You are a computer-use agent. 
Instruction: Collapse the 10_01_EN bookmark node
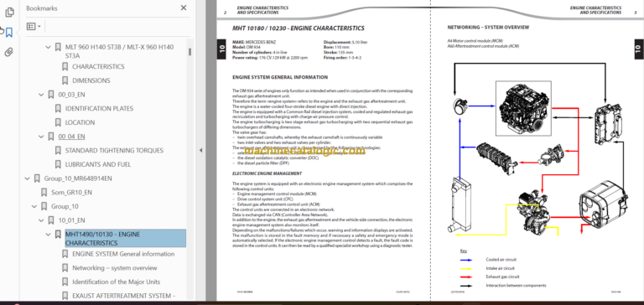click(41, 220)
